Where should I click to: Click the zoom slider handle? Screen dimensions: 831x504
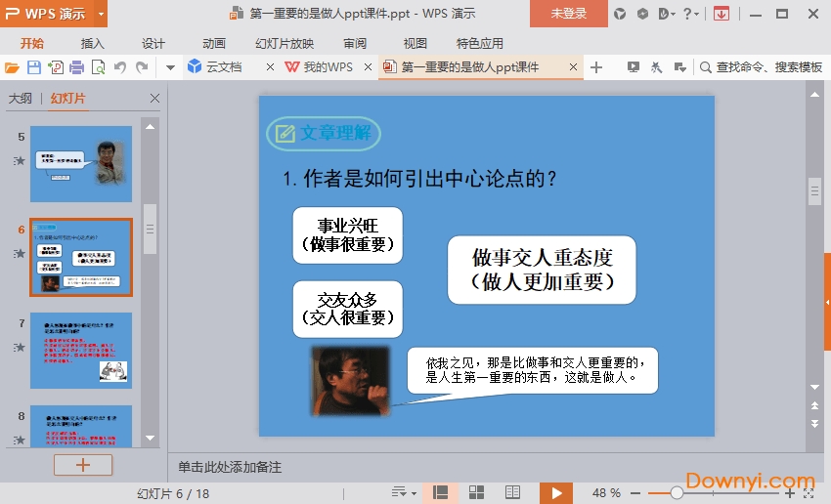coord(677,493)
